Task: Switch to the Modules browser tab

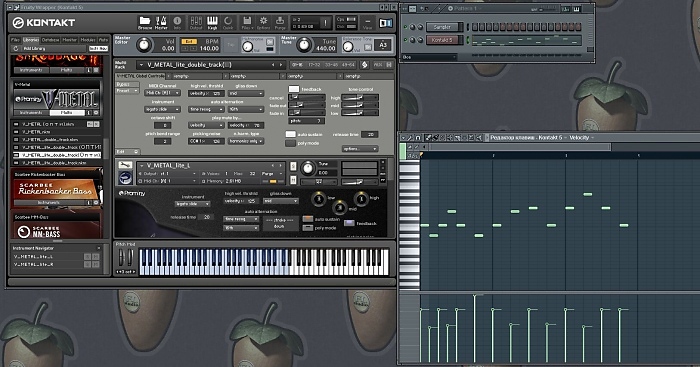Action: coord(88,40)
